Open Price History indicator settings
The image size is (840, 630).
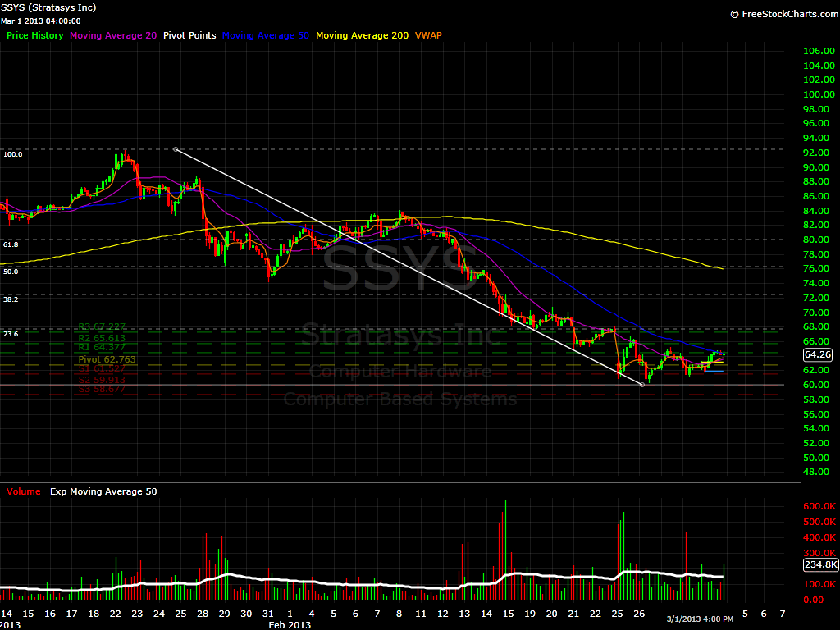[34, 35]
